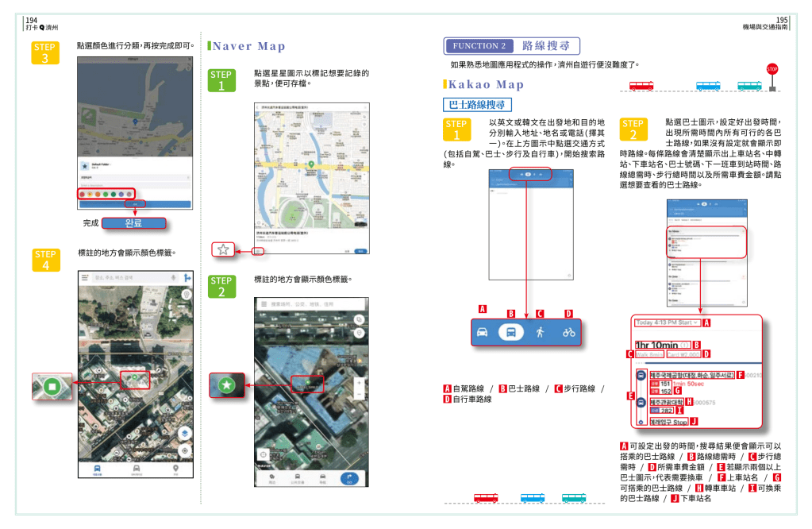Viewport: 812px width, 529px height.
Task: Choose the walking route icon
Action: [x=540, y=332]
